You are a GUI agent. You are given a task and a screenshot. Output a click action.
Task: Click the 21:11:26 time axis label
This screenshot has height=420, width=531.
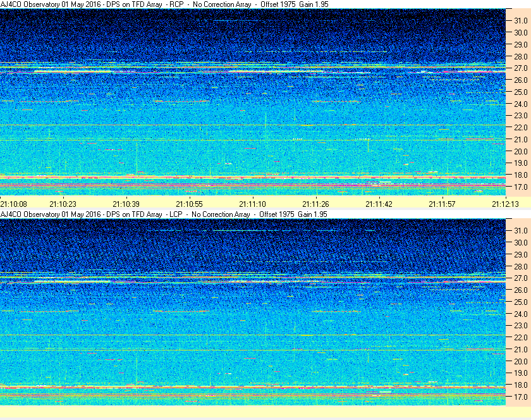(x=315, y=204)
